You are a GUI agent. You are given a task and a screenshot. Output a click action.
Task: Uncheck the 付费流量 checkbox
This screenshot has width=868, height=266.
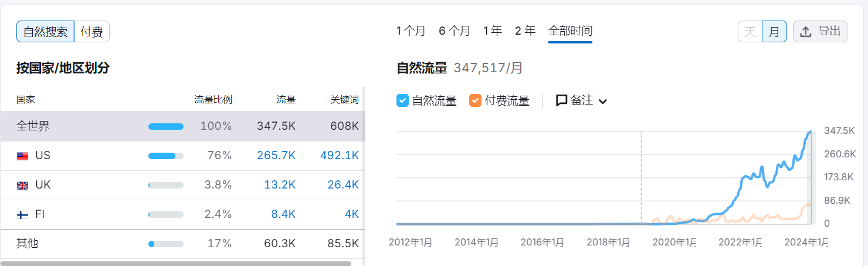coord(475,100)
